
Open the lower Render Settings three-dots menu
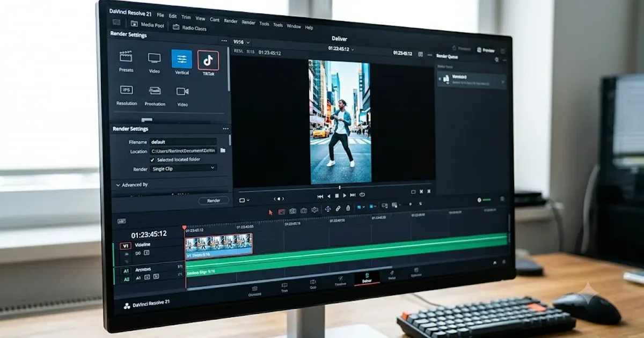[225, 129]
